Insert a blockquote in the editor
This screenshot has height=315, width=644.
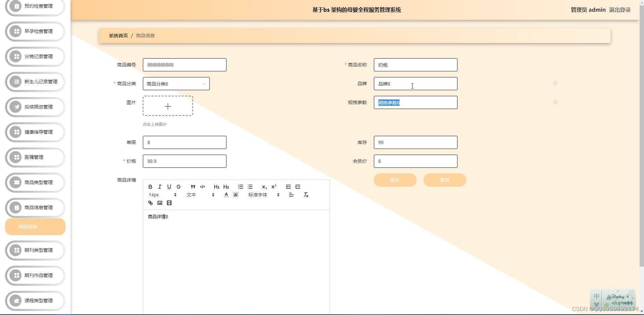pyautogui.click(x=193, y=187)
